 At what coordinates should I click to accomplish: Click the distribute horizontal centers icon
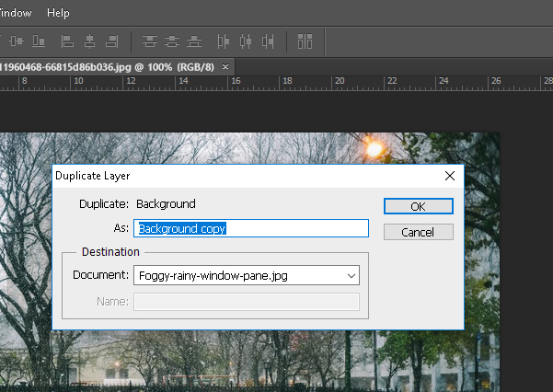tap(246, 41)
